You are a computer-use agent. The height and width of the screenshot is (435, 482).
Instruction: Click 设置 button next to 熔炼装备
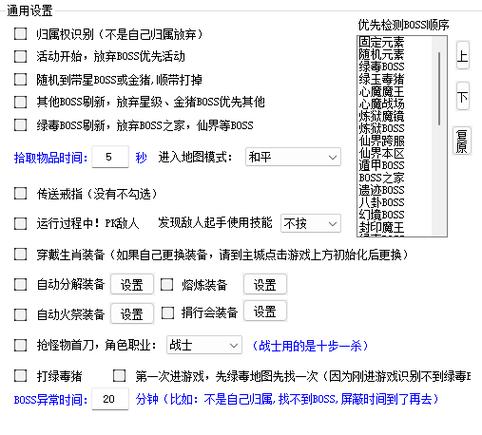[x=265, y=284]
